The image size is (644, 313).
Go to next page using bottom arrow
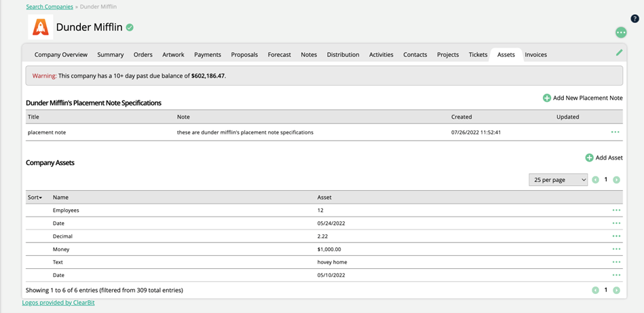click(x=616, y=291)
